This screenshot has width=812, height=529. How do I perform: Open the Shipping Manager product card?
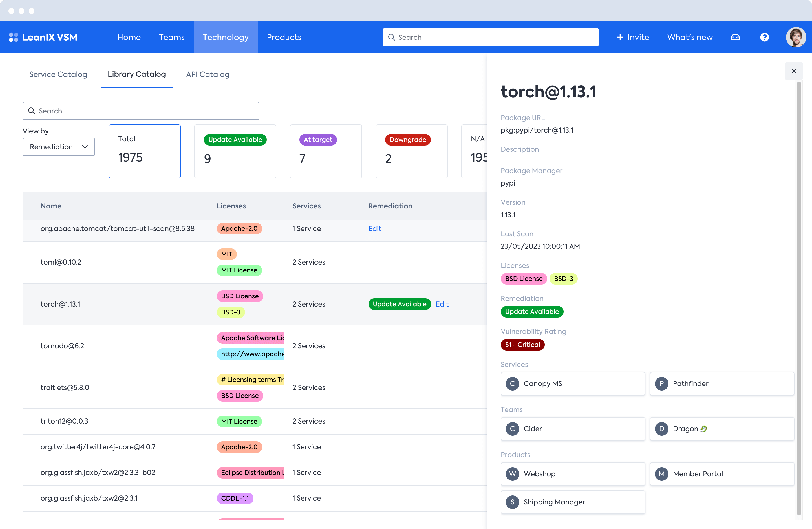pyautogui.click(x=573, y=502)
